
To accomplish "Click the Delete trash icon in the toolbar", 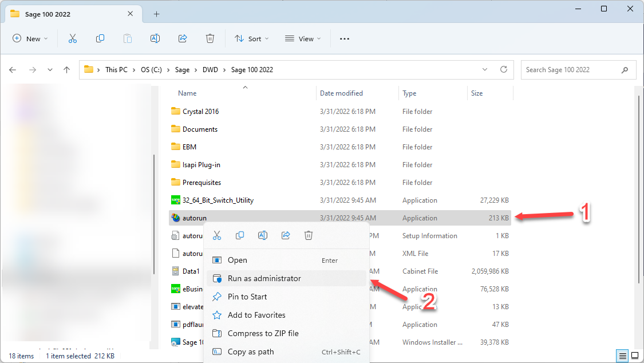I will tap(210, 38).
